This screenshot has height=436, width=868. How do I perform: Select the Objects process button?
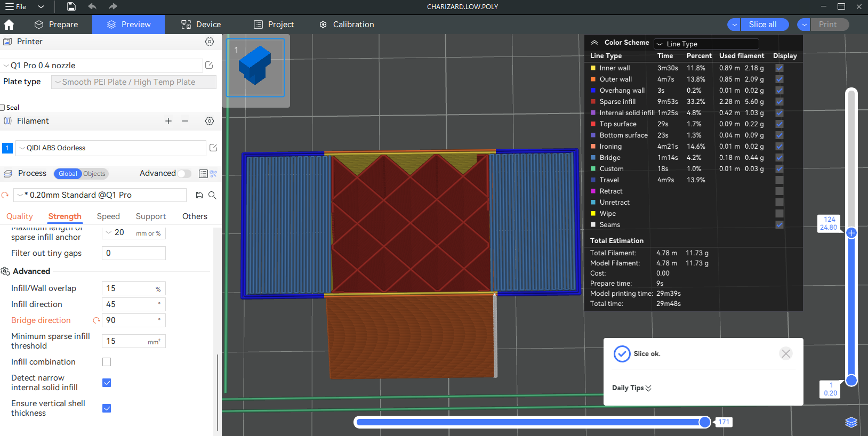point(94,174)
